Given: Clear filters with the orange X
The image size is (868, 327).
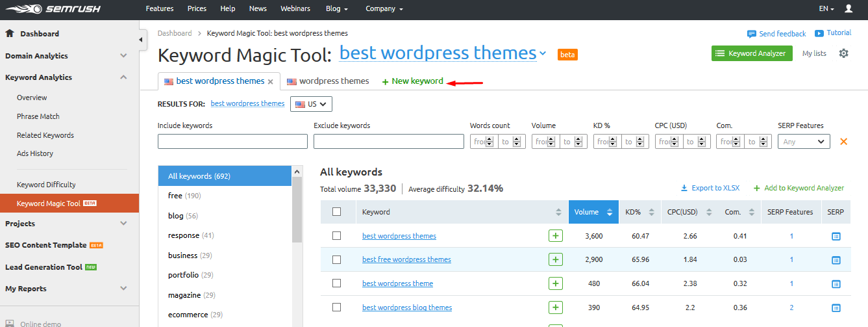Looking at the screenshot, I should [843, 141].
